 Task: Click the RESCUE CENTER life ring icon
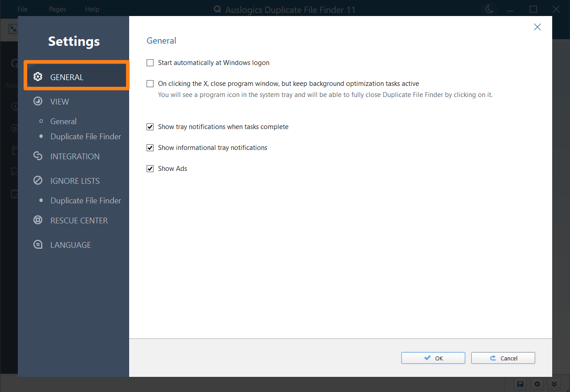pyautogui.click(x=38, y=220)
